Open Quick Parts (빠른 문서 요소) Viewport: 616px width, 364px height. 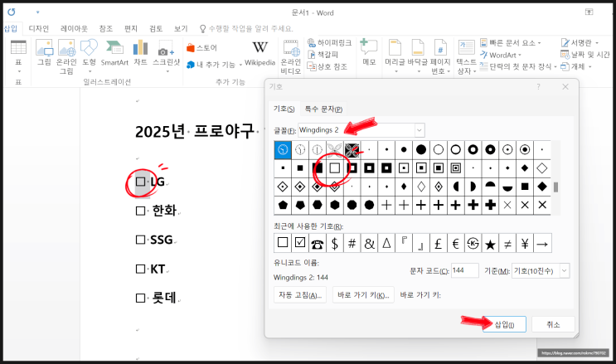tap(511, 42)
